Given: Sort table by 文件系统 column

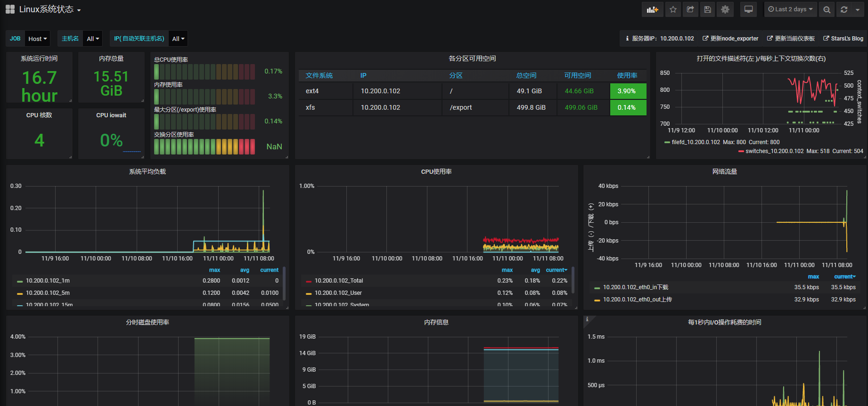Looking at the screenshot, I should [x=319, y=75].
